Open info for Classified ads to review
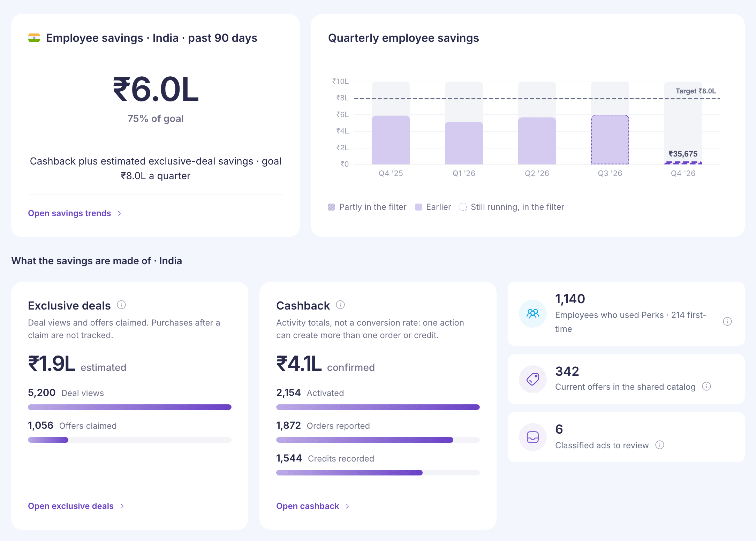 (660, 445)
